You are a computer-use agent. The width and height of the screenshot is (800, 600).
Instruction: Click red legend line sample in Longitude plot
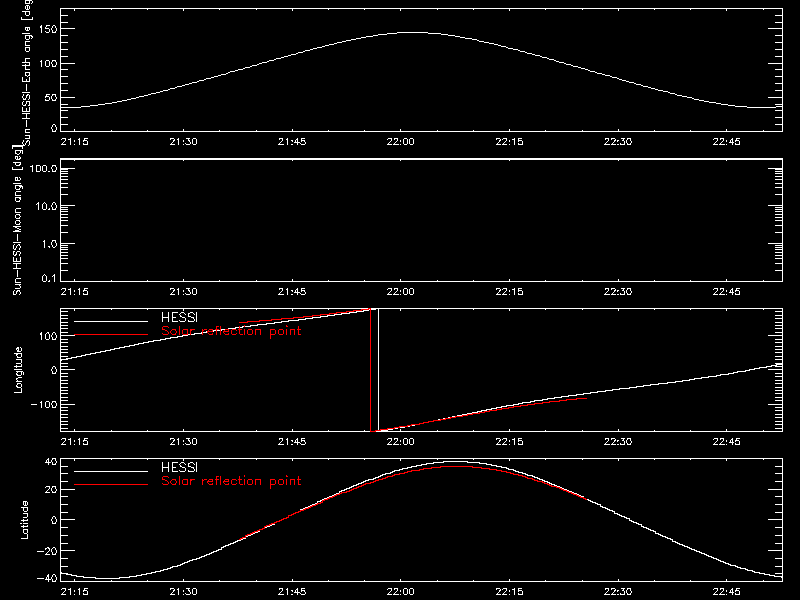coord(111,335)
